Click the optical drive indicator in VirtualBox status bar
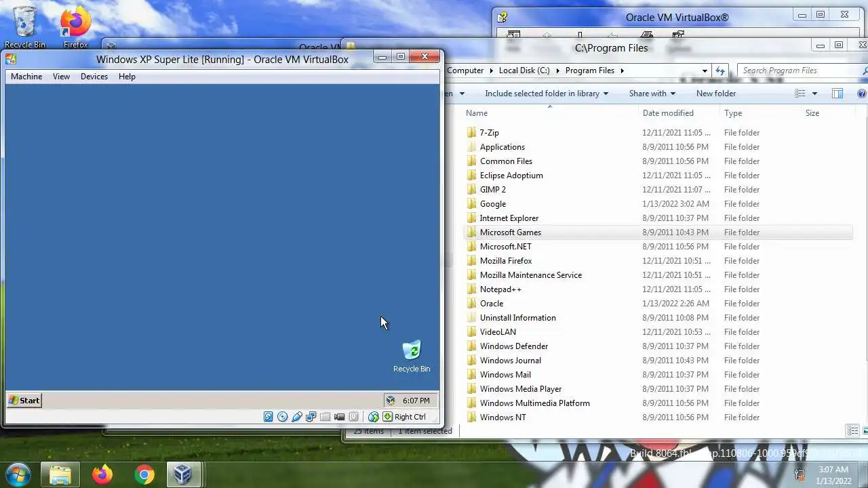The width and height of the screenshot is (868, 488). pyautogui.click(x=283, y=417)
